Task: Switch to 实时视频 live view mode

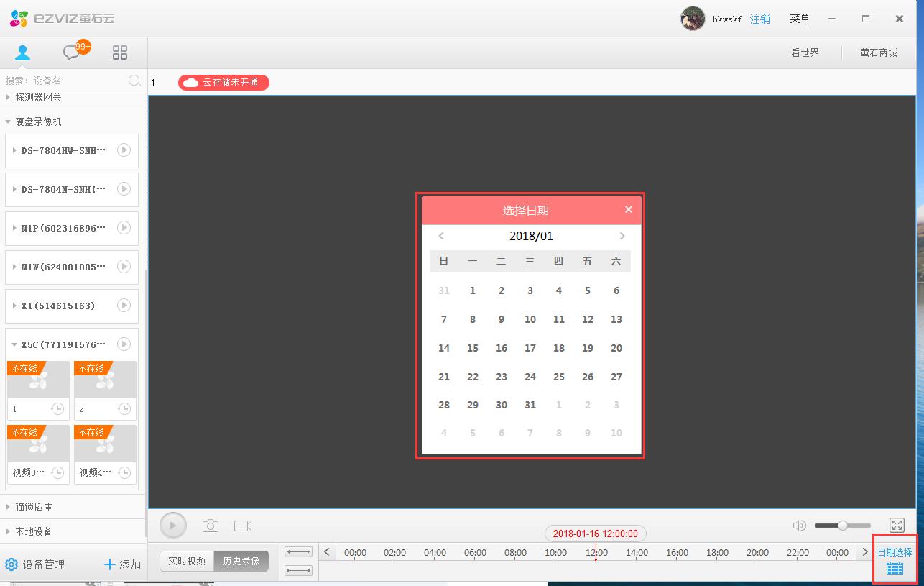Action: [x=187, y=561]
